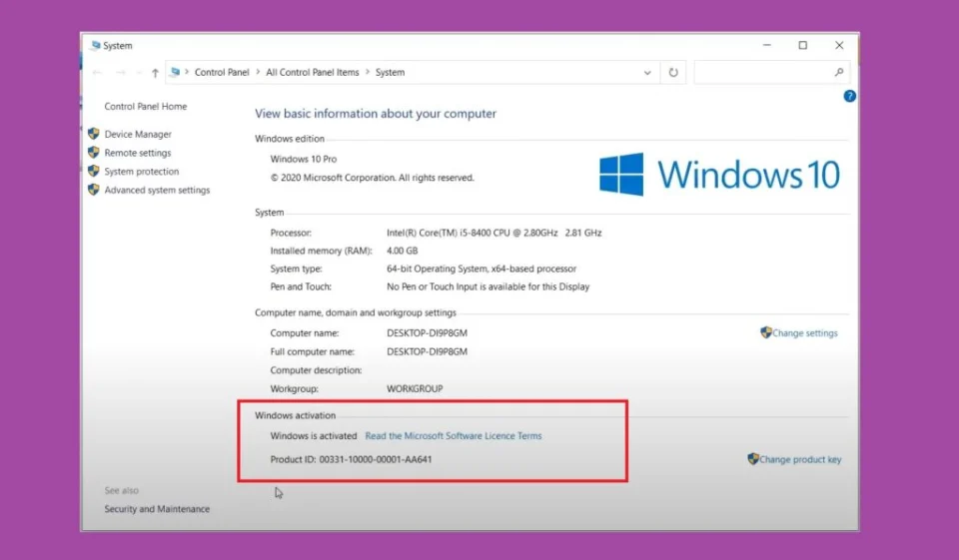Minimize the System window
959x560 pixels.
pos(767,45)
